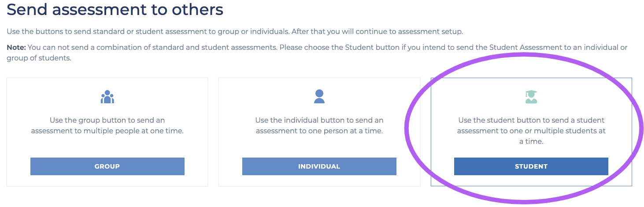The width and height of the screenshot is (644, 207).
Task: Click "group of students." at the note's end
Action: [39, 58]
